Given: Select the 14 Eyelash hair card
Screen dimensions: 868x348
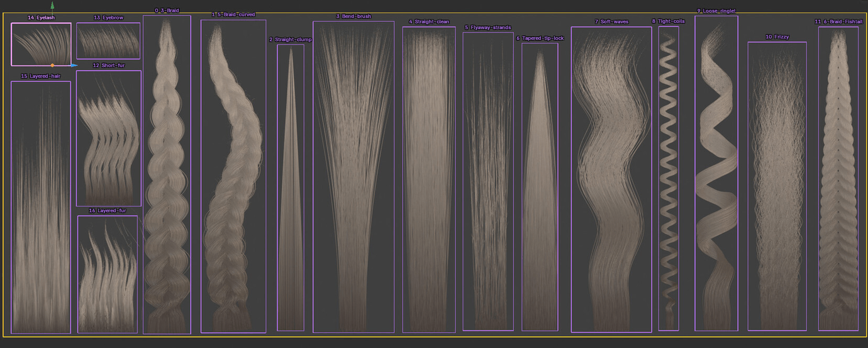Looking at the screenshot, I should pyautogui.click(x=42, y=43).
